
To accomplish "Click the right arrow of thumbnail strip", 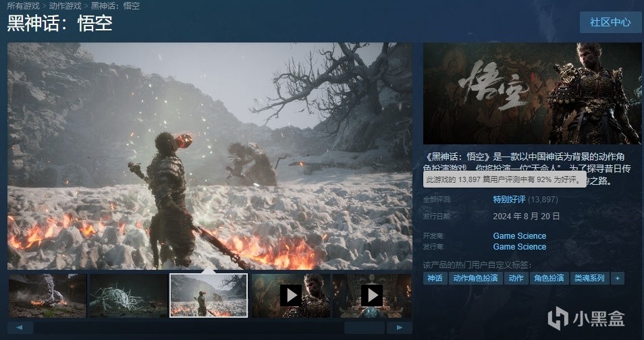I will 399,328.
